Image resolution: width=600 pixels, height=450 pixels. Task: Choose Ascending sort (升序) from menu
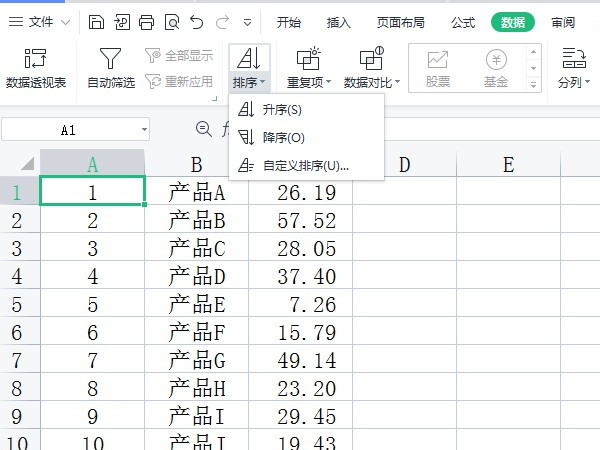pyautogui.click(x=282, y=109)
